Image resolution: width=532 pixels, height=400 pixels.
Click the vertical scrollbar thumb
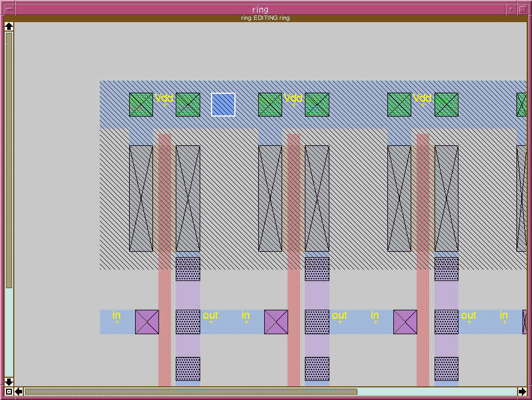[x=9, y=160]
